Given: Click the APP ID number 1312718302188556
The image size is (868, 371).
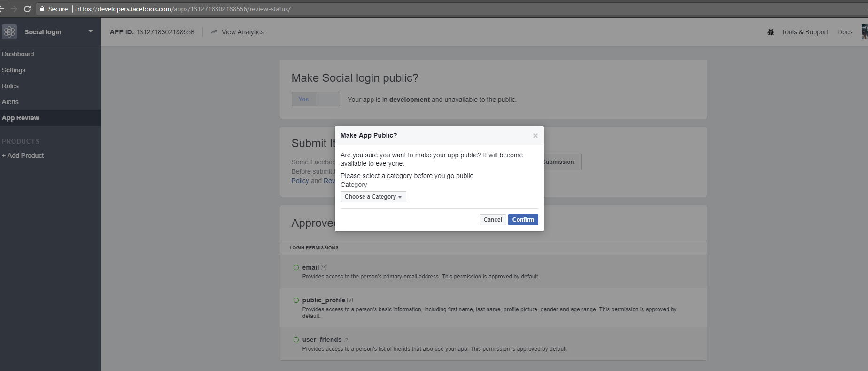Looking at the screenshot, I should tap(165, 32).
